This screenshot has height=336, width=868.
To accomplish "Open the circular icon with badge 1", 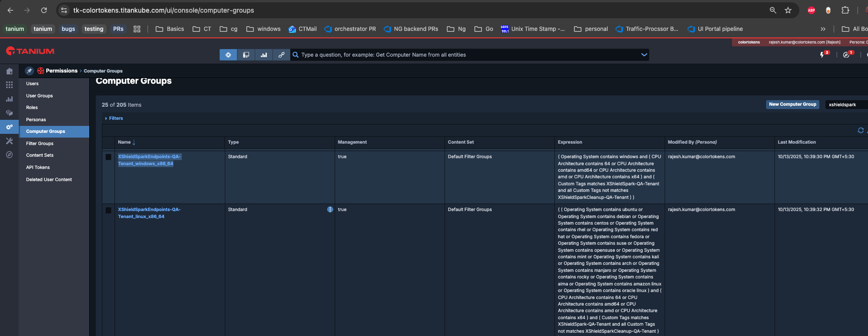I will pos(846,55).
